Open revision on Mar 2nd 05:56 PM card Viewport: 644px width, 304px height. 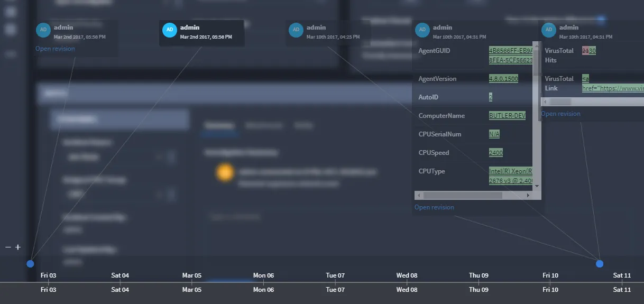[x=55, y=49]
